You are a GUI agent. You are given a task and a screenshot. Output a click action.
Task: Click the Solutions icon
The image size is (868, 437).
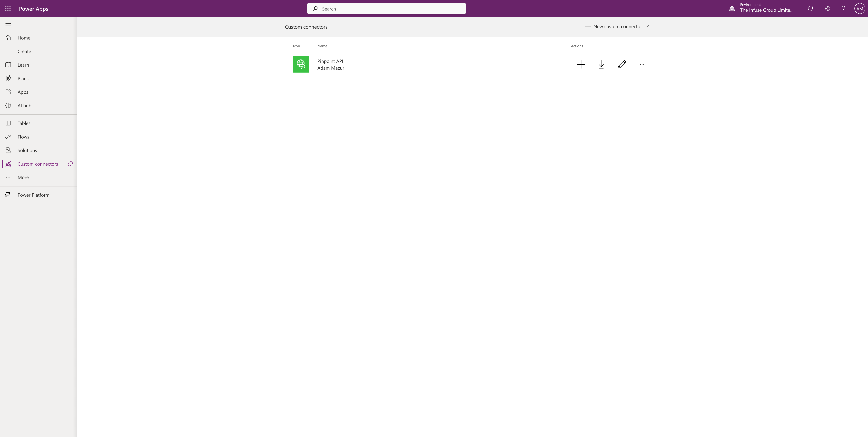8,150
